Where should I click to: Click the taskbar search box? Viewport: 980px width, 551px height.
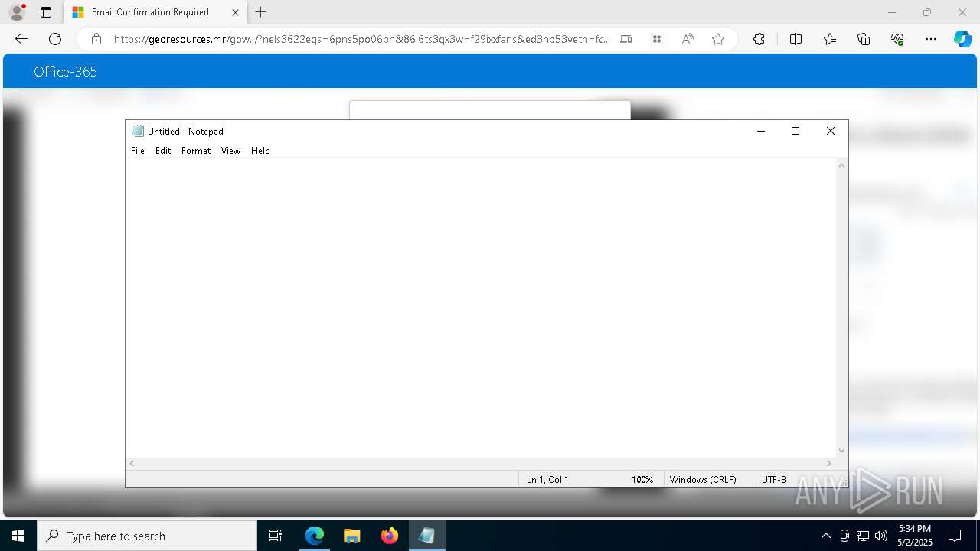[147, 536]
